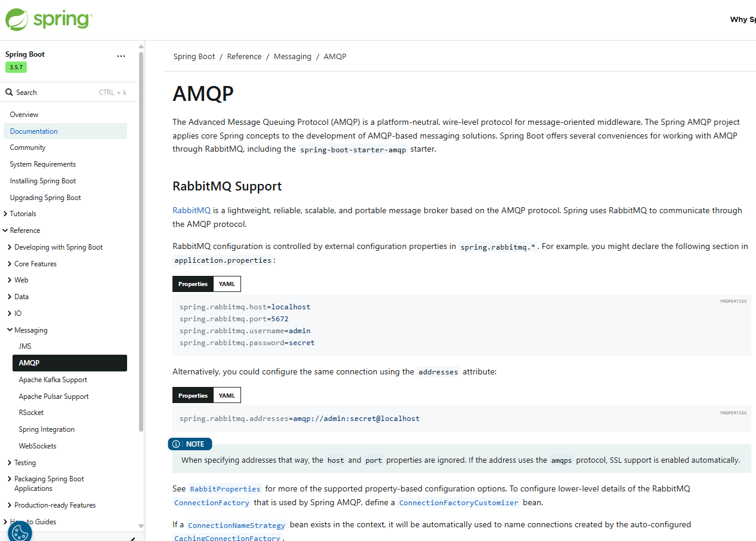Click Messaging breadcrumb

coord(292,57)
